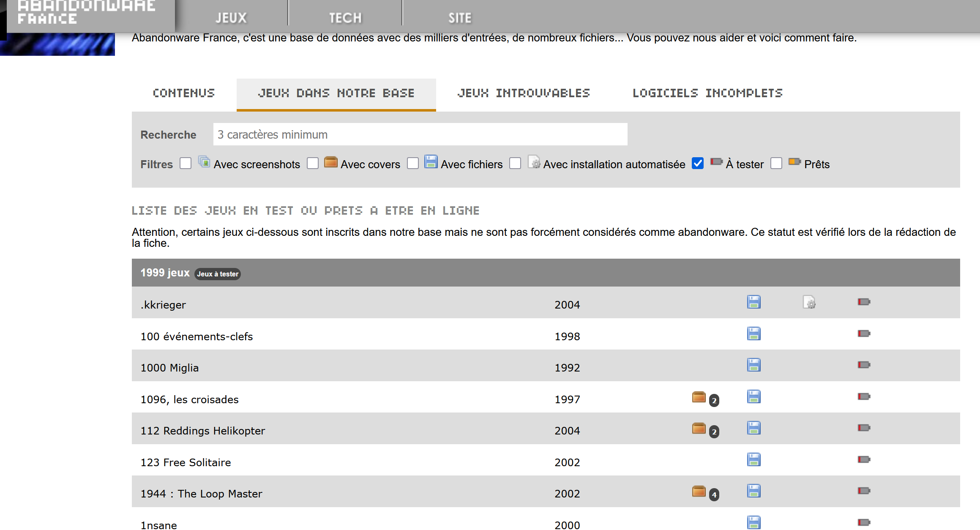Click the floppy disk icon for 1096, les croisades
The image size is (980, 530).
pos(753,396)
